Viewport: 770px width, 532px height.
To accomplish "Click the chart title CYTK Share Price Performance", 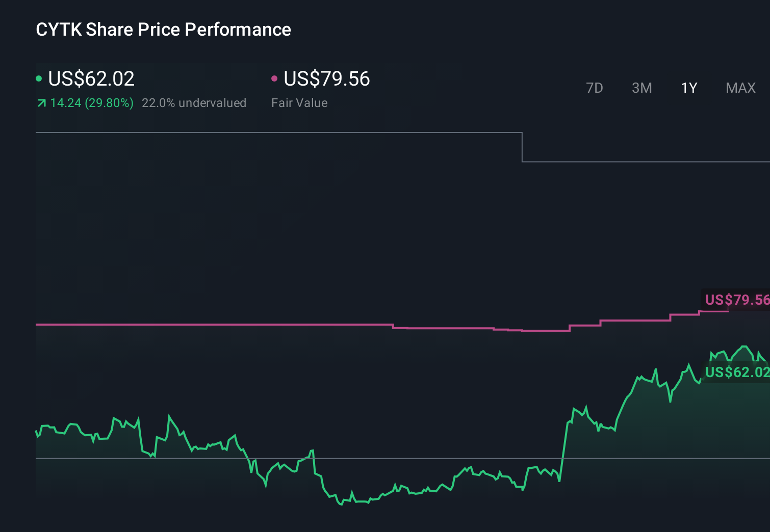I will [x=163, y=29].
